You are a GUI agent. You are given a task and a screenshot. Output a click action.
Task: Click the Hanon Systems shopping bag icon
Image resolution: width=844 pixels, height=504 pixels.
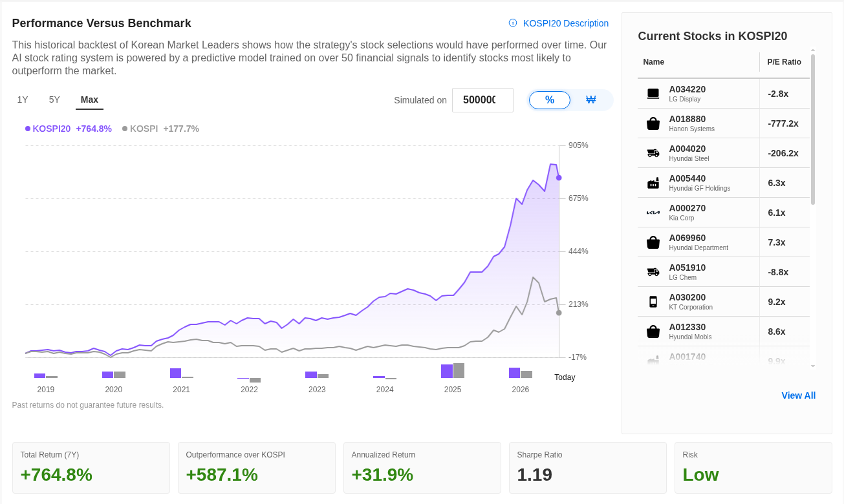pos(653,123)
